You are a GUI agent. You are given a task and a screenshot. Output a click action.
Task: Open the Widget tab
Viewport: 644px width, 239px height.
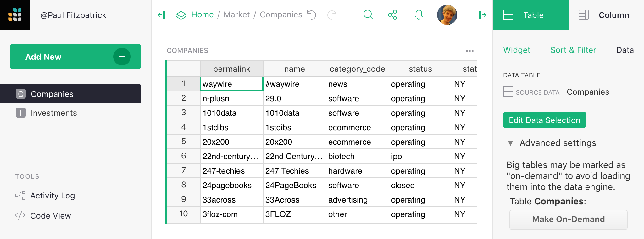(x=517, y=50)
